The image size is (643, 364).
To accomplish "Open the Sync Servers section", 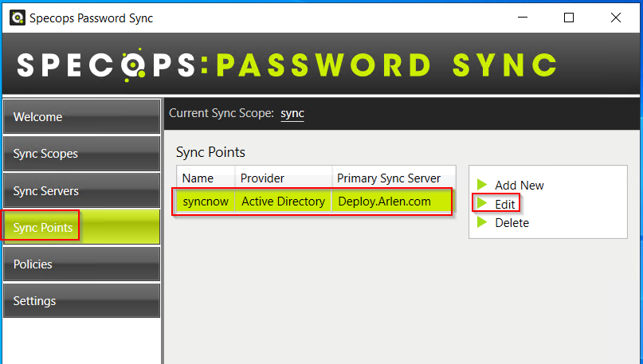I will (x=81, y=190).
